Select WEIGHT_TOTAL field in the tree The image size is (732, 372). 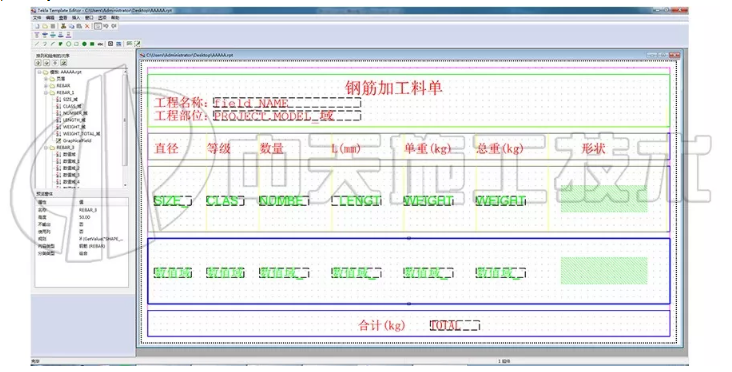tap(81, 133)
